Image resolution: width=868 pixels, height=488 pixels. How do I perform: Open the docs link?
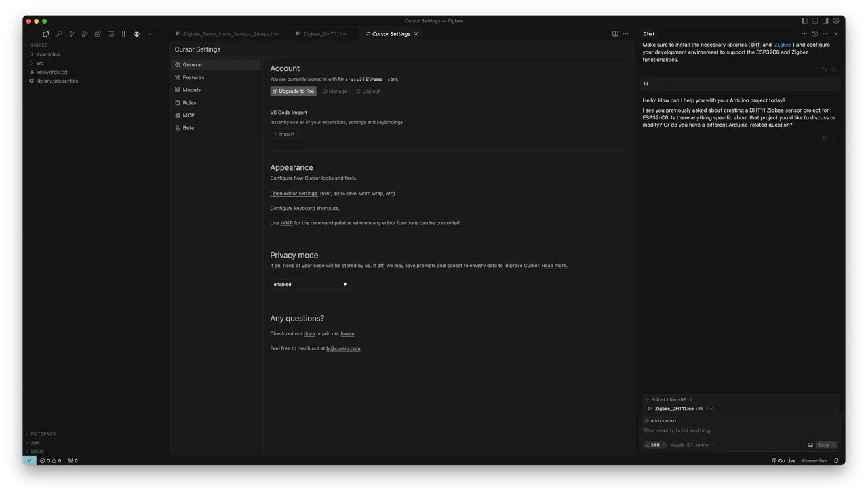point(309,333)
